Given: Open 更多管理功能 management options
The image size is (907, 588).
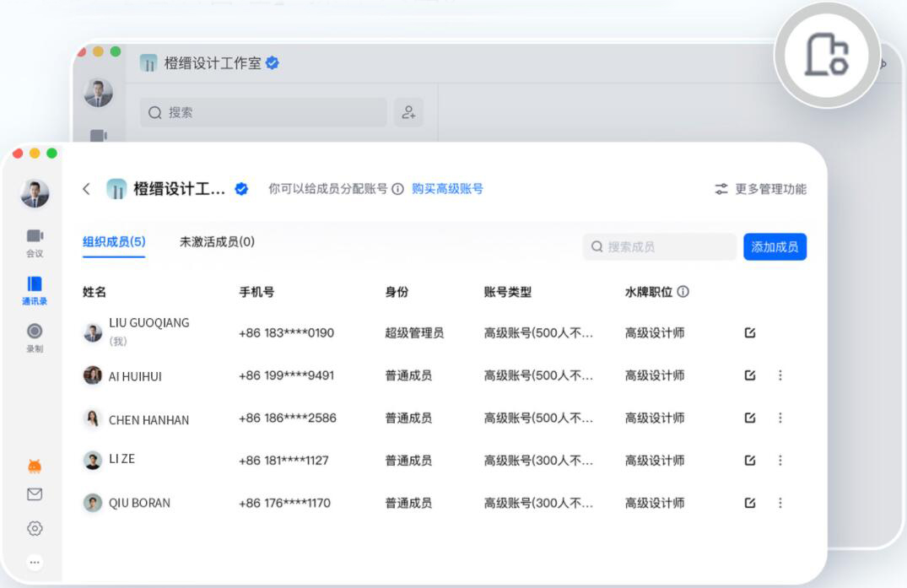Looking at the screenshot, I should pyautogui.click(x=760, y=189).
